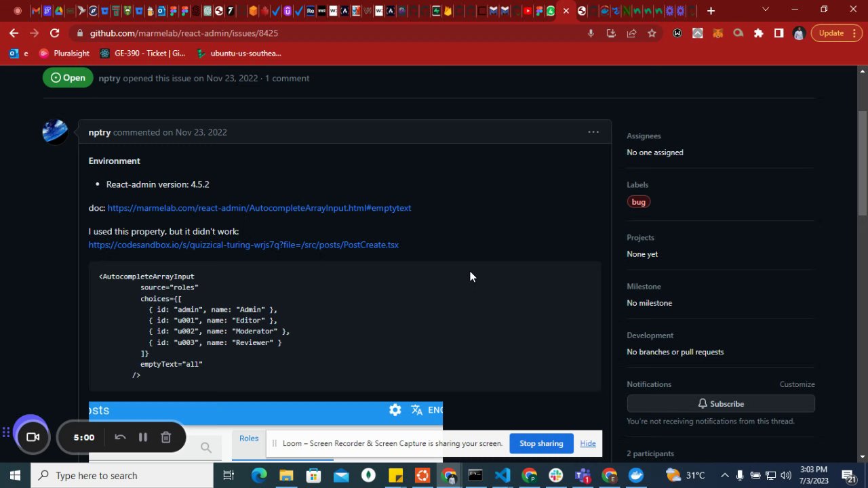This screenshot has height=488, width=868.
Task: Go back to the previous page
Action: pyautogui.click(x=14, y=33)
